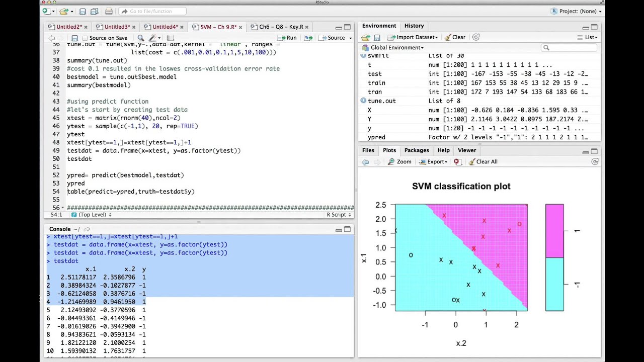Image resolution: width=644 pixels, height=362 pixels.
Task: Select the SVM - Ch 9.R tab
Action: pyautogui.click(x=218, y=27)
